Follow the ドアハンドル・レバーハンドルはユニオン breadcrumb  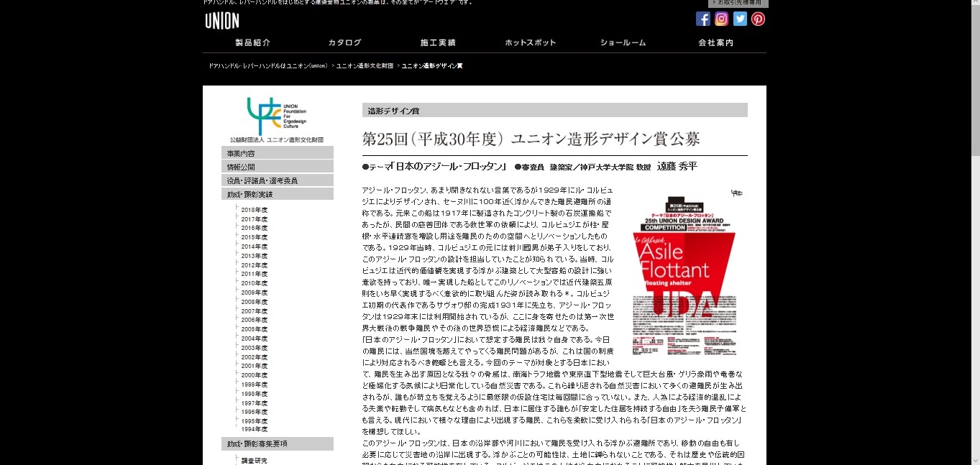click(x=268, y=66)
